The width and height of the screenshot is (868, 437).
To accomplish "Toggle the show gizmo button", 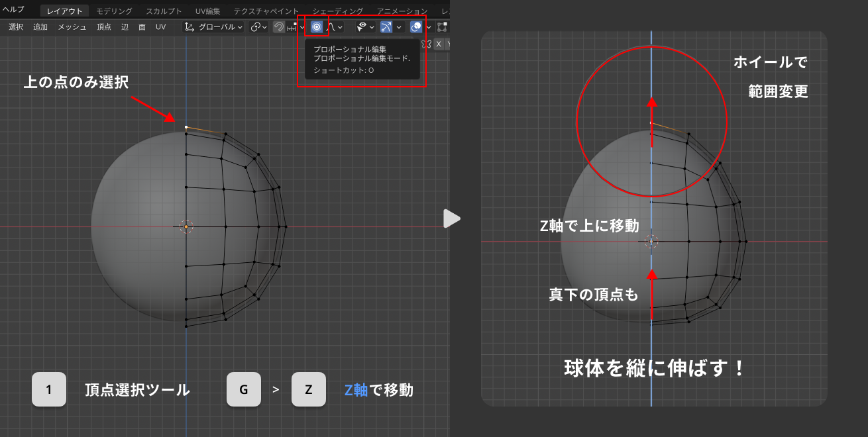I will tap(386, 27).
